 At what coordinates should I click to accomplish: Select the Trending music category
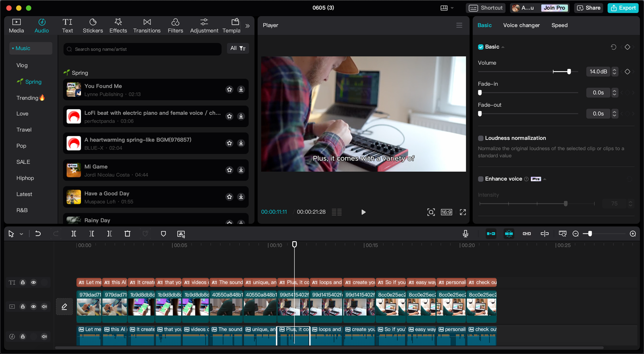[31, 98]
